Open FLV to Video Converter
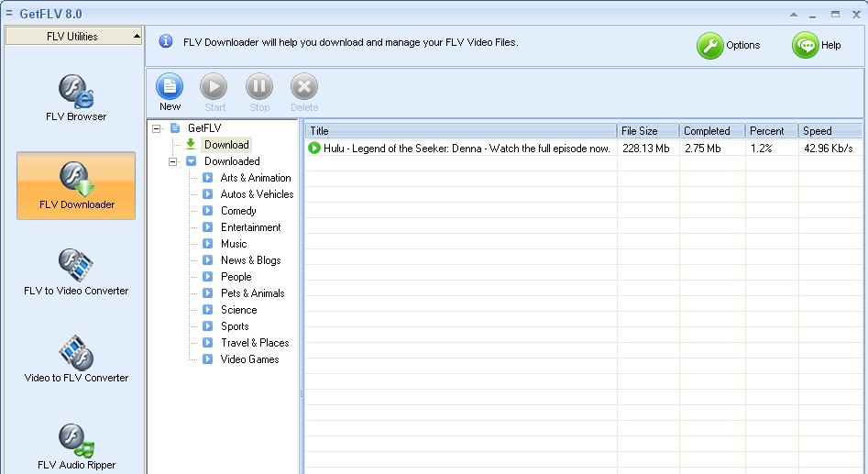Viewport: 868px width, 474px height. click(x=76, y=272)
